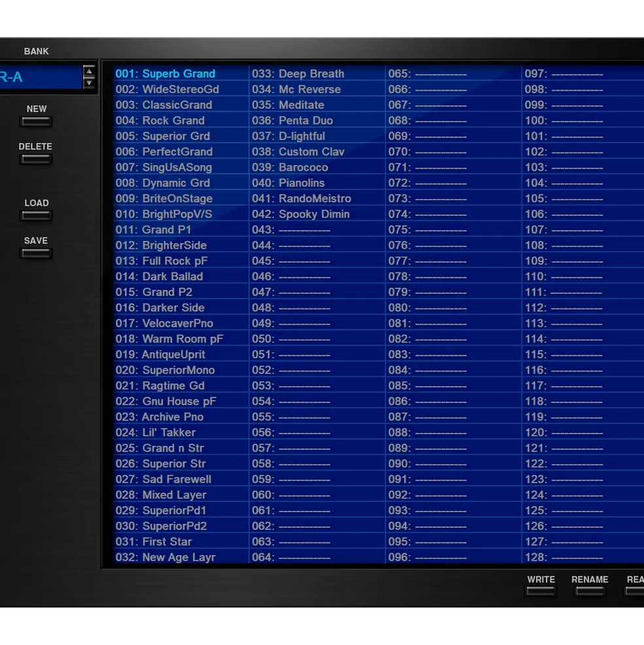Select patch 026: Superior Str
The height and width of the screenshot is (645, 644).
click(x=181, y=464)
